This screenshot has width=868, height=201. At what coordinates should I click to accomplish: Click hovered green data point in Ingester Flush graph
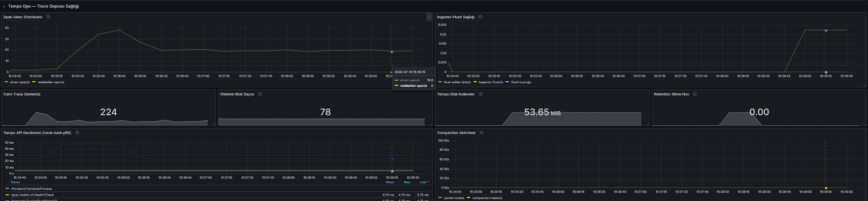click(x=826, y=30)
